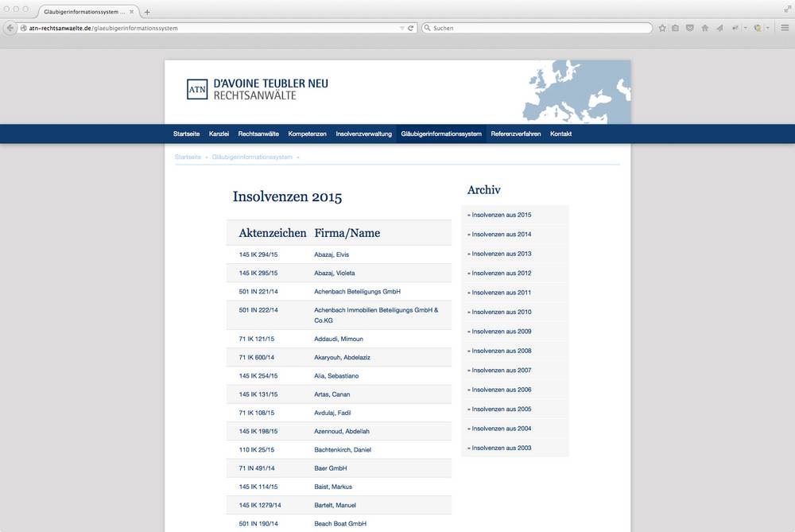
Task: Open the bookmarks list icon
Action: [x=676, y=28]
